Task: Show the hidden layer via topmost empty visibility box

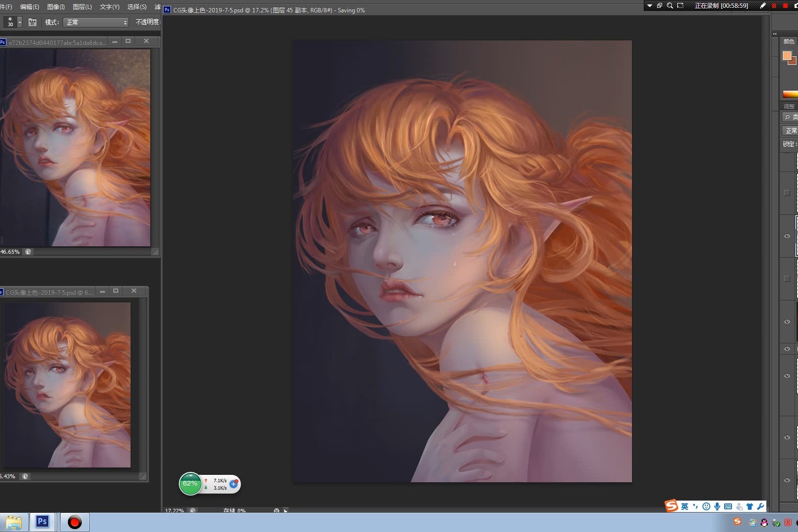Action: pos(787,193)
